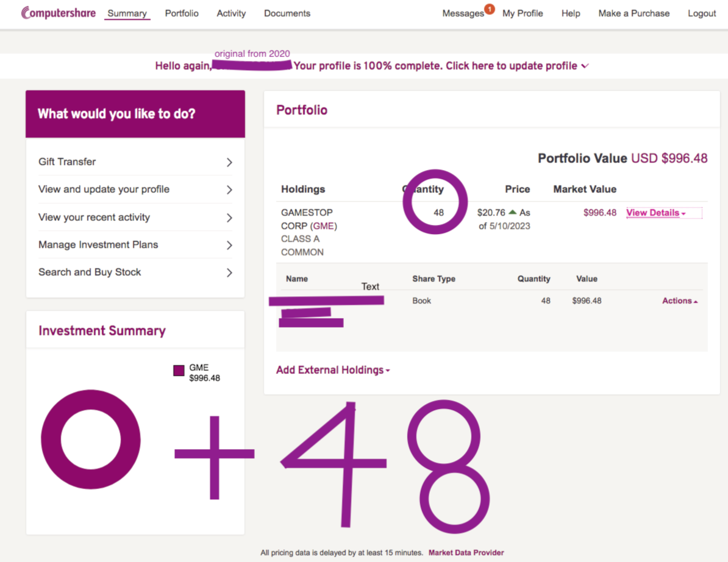Click the green price-up triangle indicator

(512, 212)
